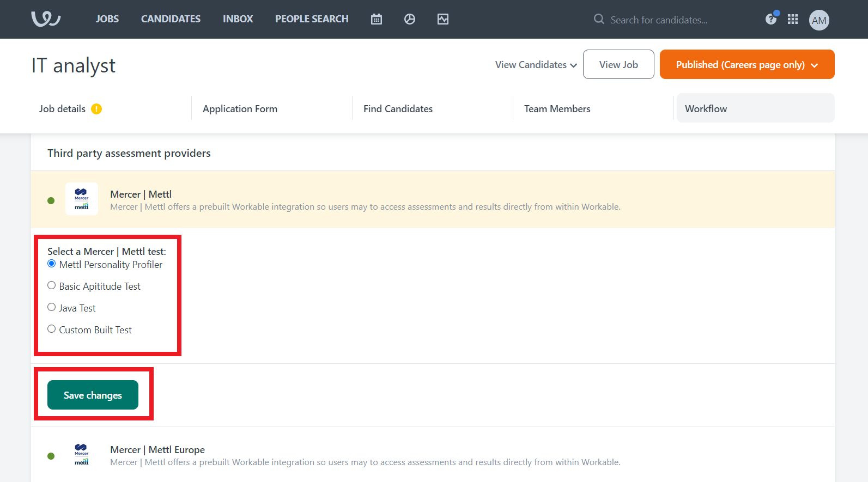Go to CANDIDATES in navigation
The width and height of the screenshot is (868, 482).
171,19
